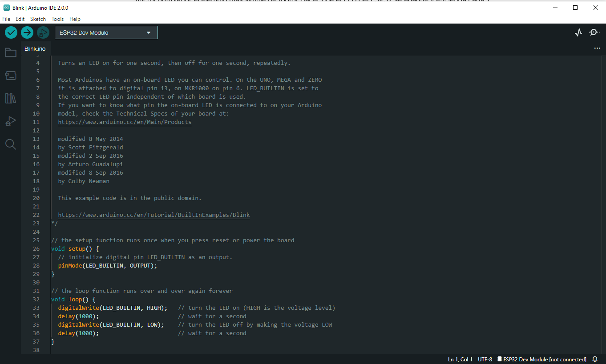The width and height of the screenshot is (606, 364).
Task: Open the Help menu
Action: coord(75,19)
